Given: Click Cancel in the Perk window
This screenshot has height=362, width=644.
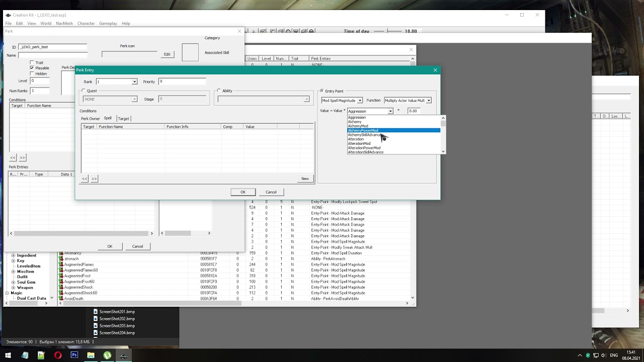Looking at the screenshot, I should [137, 246].
